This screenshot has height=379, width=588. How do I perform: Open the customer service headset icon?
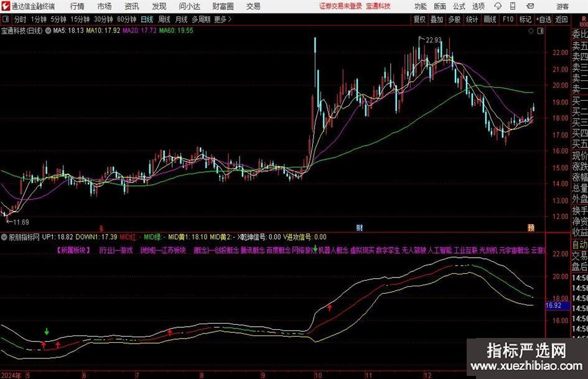(498, 6)
